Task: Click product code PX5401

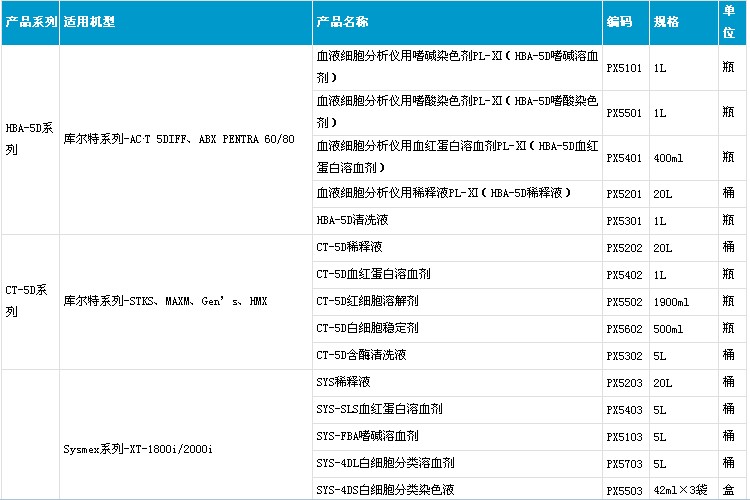Action: [x=625, y=158]
